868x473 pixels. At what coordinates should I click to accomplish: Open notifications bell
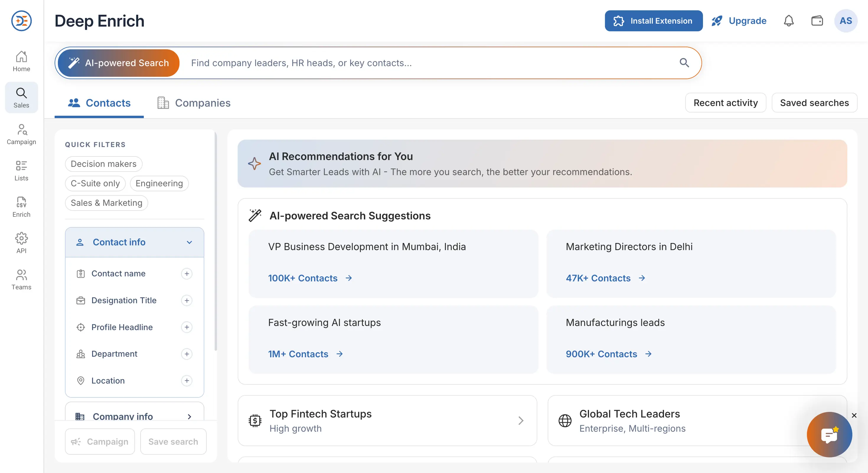(x=789, y=21)
